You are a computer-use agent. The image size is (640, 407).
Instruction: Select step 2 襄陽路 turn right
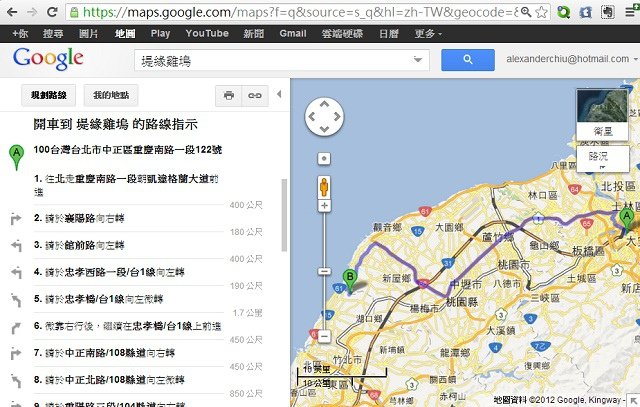click(79, 218)
